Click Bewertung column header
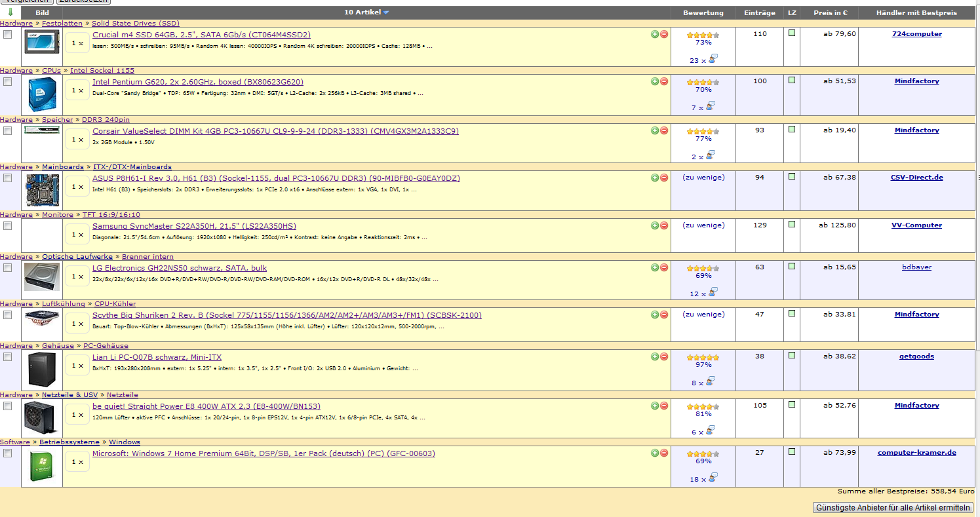The width and height of the screenshot is (980, 517). tap(703, 12)
